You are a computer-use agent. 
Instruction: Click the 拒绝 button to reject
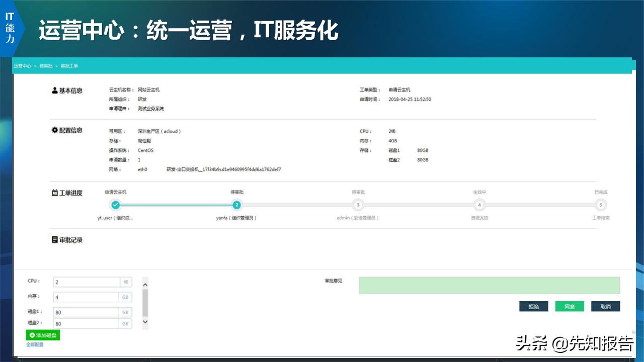tap(533, 306)
